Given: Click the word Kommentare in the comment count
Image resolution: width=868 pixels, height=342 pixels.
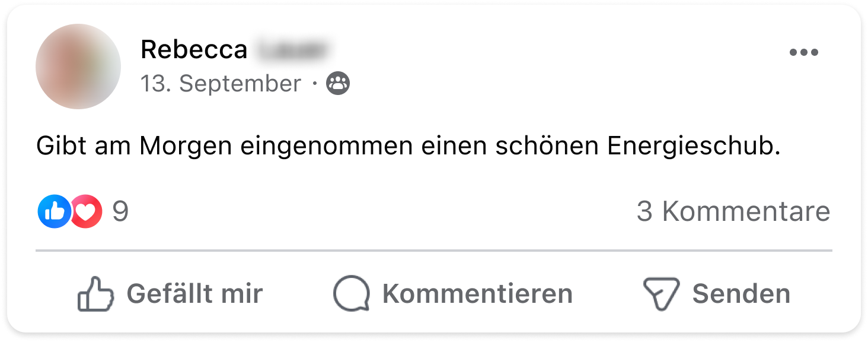Looking at the screenshot, I should tap(746, 211).
